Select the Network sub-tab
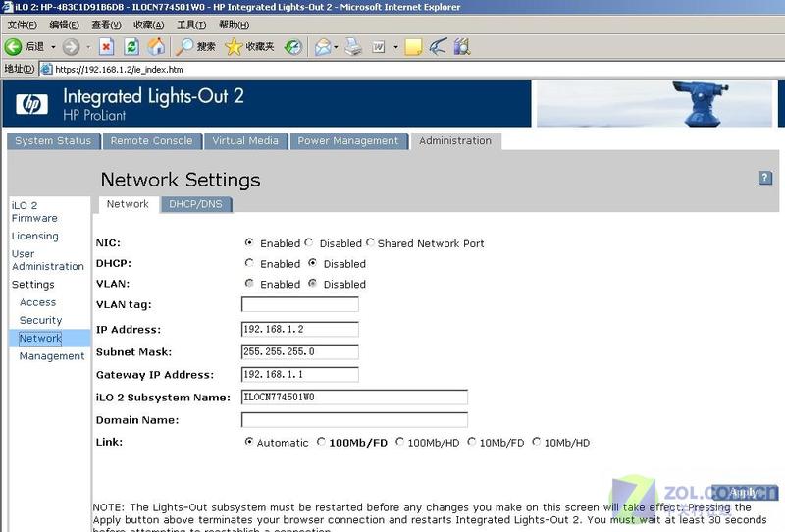Image resolution: width=785 pixels, height=532 pixels. pyautogui.click(x=128, y=204)
